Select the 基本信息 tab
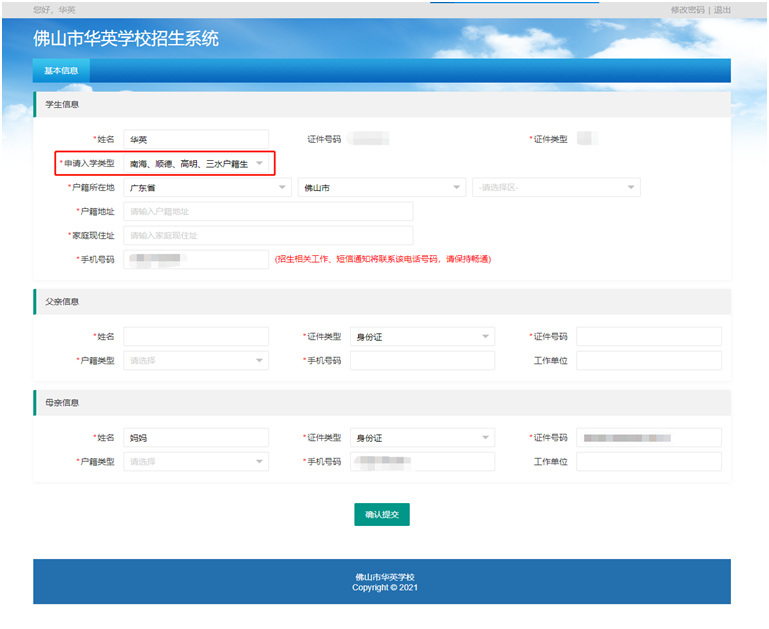Viewport: 769px width, 629px height. pyautogui.click(x=61, y=71)
